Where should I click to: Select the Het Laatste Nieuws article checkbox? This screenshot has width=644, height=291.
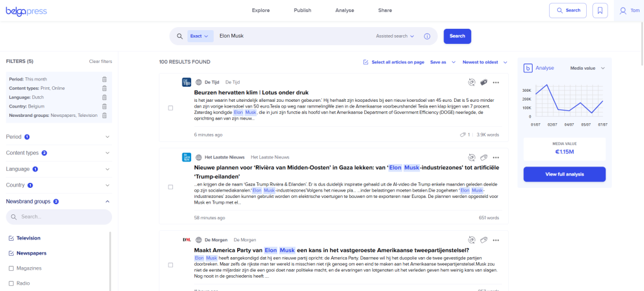170,187
